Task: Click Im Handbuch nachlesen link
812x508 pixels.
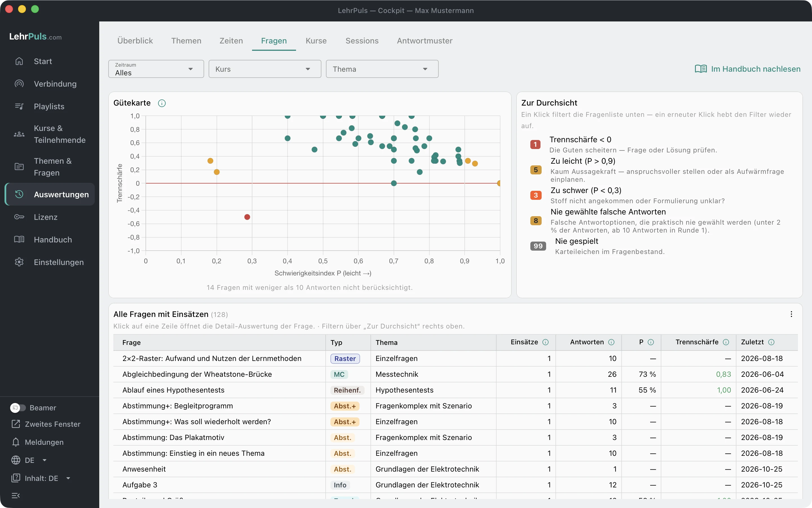Action: pos(748,69)
